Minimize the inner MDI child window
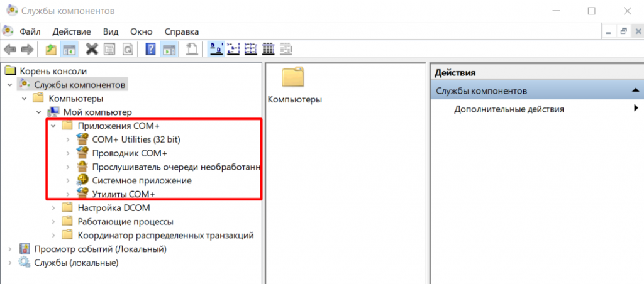The height and width of the screenshot is (284, 644). pyautogui.click(x=609, y=31)
